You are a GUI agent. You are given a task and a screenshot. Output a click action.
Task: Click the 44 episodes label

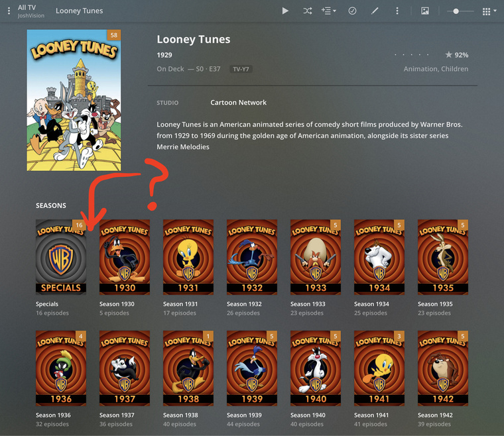tap(243, 424)
